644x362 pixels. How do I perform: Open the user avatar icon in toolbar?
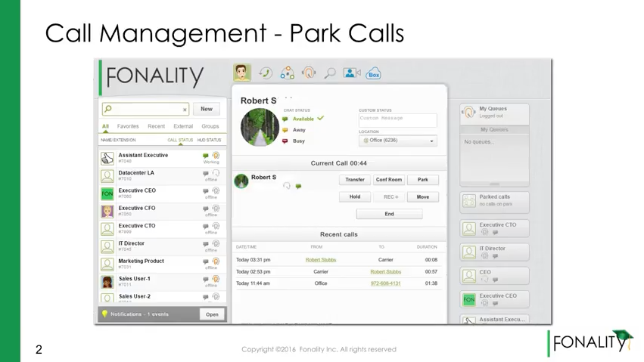pyautogui.click(x=242, y=73)
